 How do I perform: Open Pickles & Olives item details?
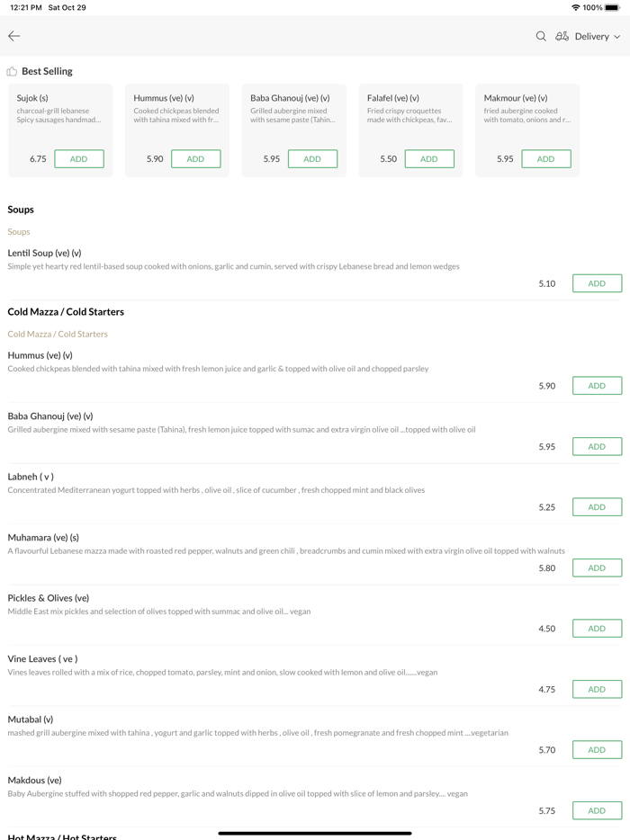pyautogui.click(x=49, y=598)
